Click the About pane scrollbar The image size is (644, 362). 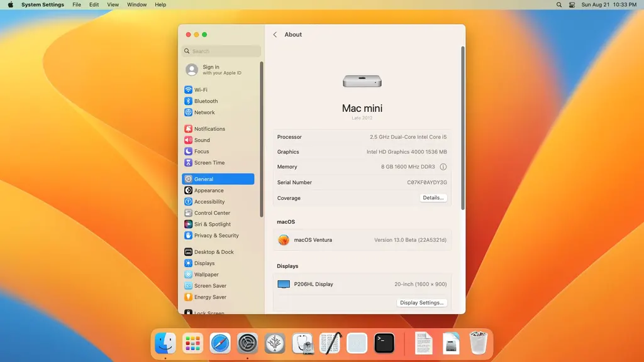point(462,128)
